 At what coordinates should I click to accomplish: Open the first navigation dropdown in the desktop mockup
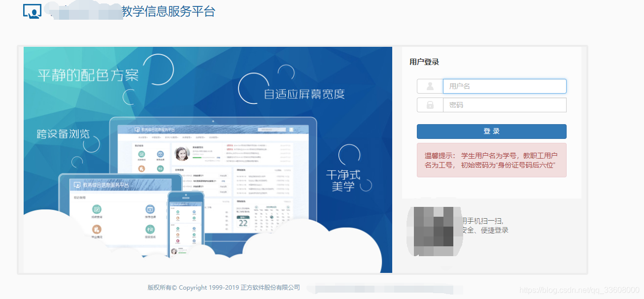click(x=143, y=137)
